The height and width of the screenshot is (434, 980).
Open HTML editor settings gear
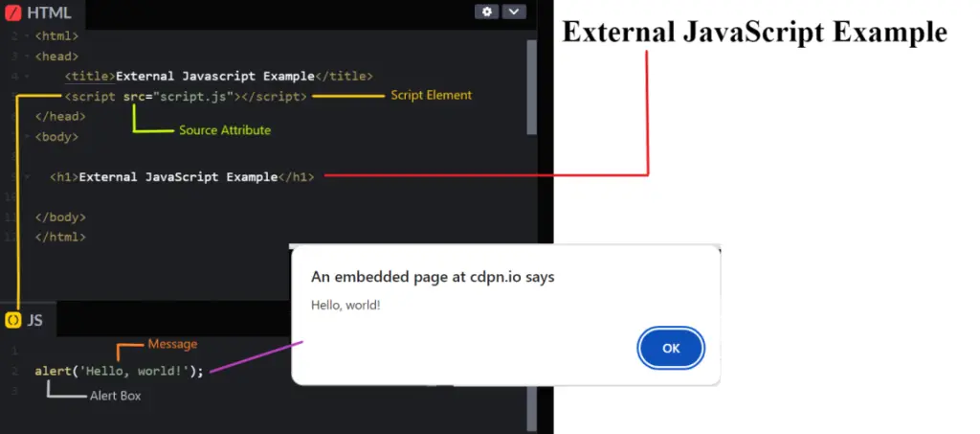click(487, 11)
